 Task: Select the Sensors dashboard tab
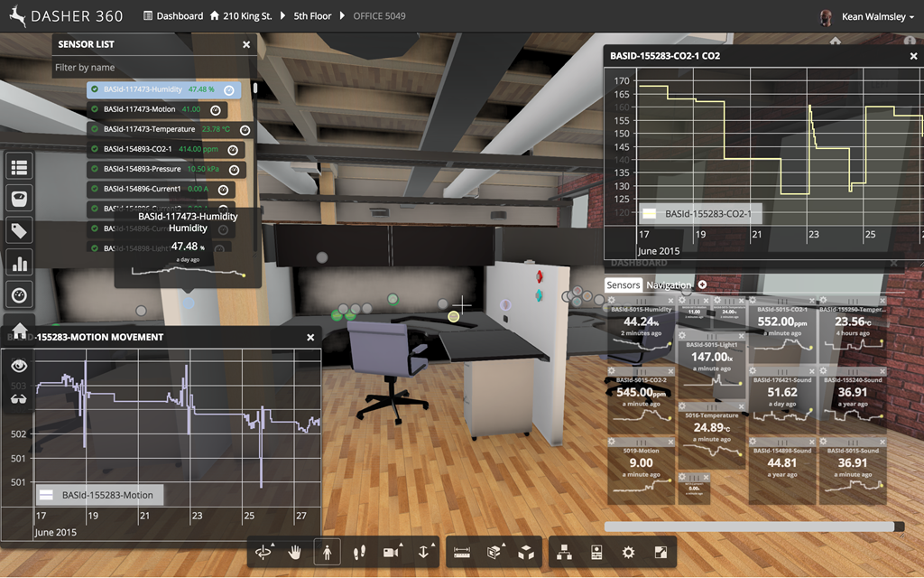[x=624, y=285]
